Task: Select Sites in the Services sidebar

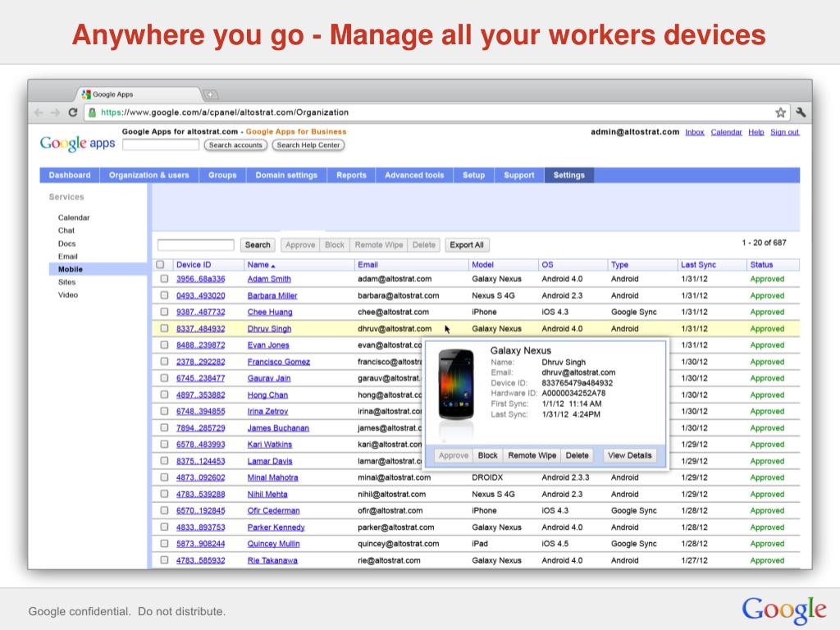Action: tap(67, 282)
